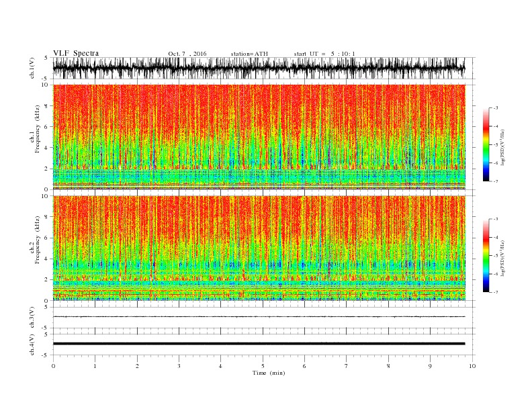Click the "start UT = 5:10:1" text
Image resolution: width=532 pixels, height=411 pixels.
(324, 54)
